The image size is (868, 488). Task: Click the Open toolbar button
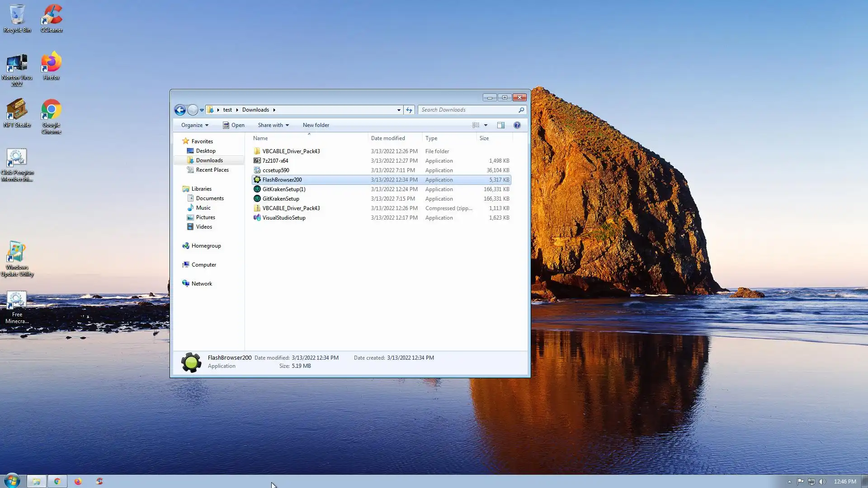(x=234, y=125)
